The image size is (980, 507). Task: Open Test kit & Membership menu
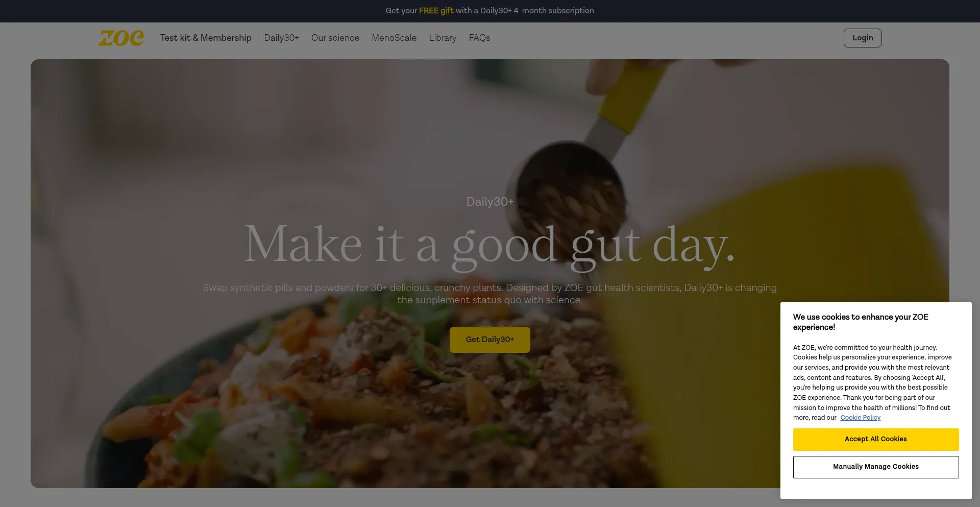click(206, 38)
